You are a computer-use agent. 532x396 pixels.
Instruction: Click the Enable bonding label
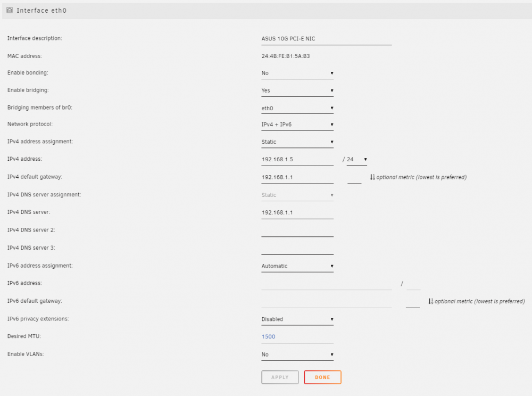(x=28, y=72)
